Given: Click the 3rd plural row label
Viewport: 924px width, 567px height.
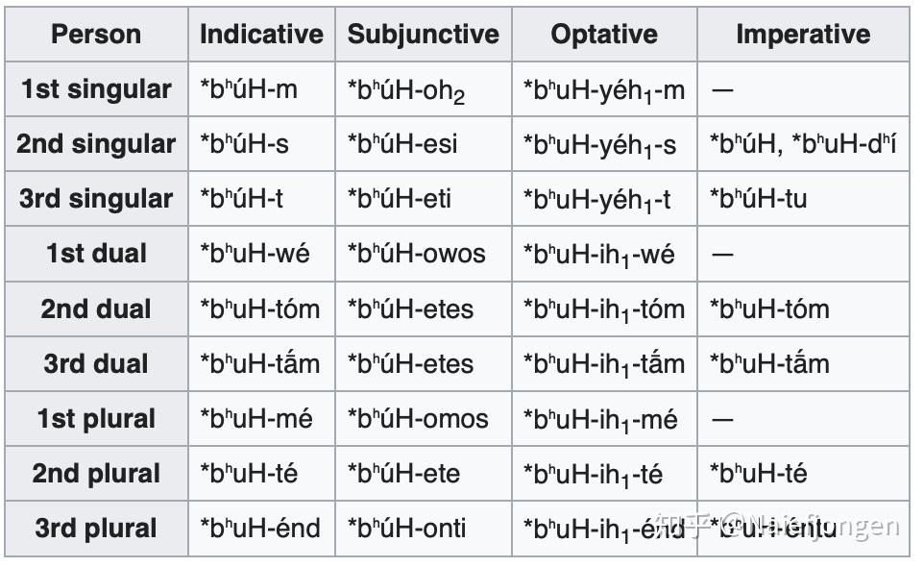Looking at the screenshot, I should [96, 529].
